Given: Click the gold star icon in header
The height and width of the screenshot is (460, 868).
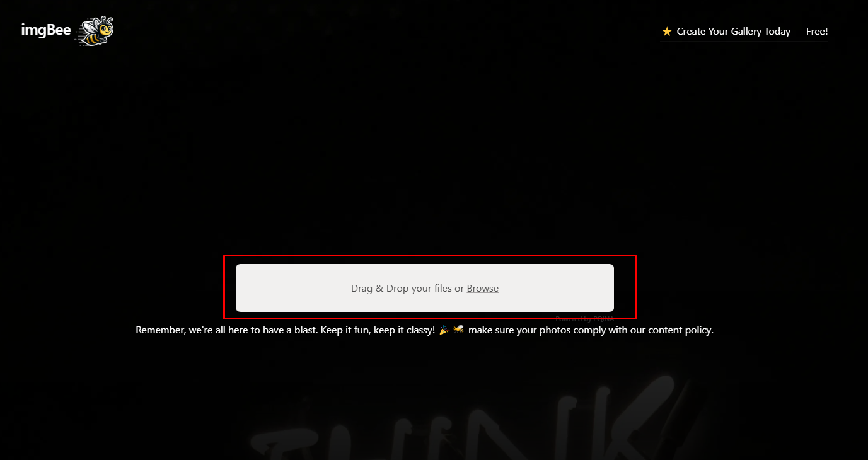Looking at the screenshot, I should coord(667,32).
